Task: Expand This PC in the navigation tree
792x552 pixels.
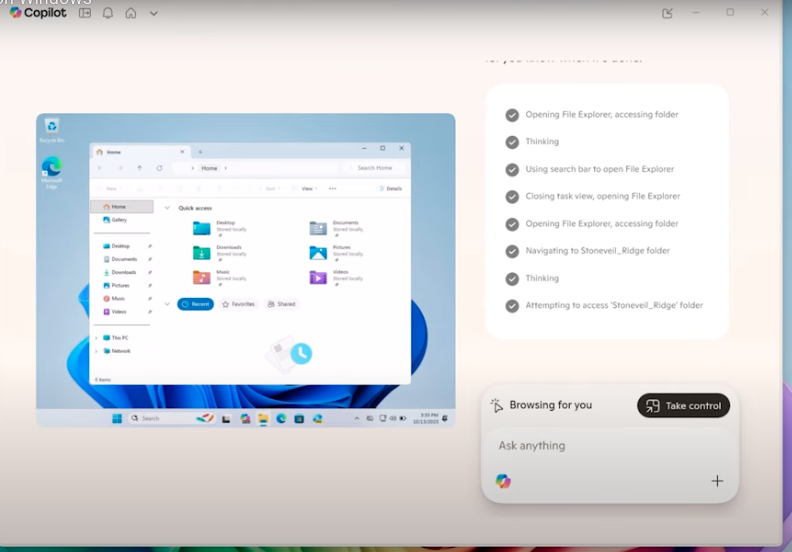Action: point(97,338)
